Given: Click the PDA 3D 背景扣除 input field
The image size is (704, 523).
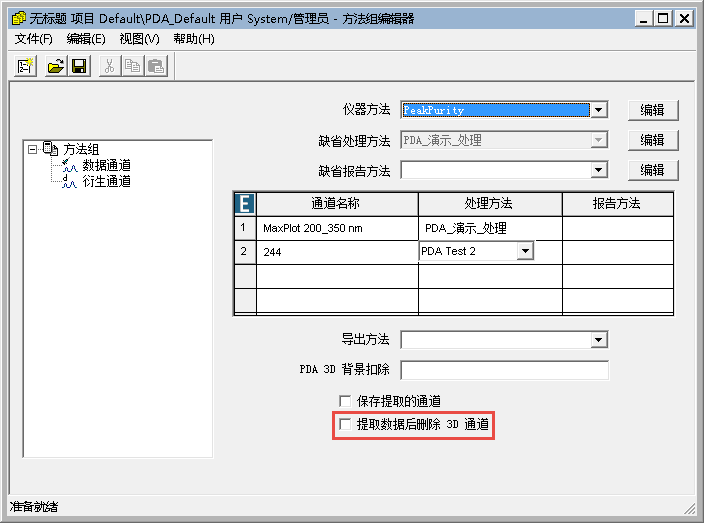Looking at the screenshot, I should coord(505,370).
